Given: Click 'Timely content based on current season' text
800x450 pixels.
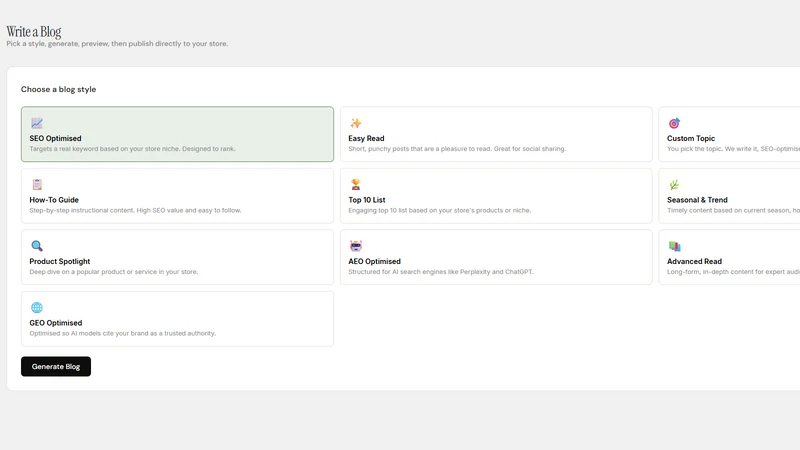Looking at the screenshot, I should click(x=733, y=210).
